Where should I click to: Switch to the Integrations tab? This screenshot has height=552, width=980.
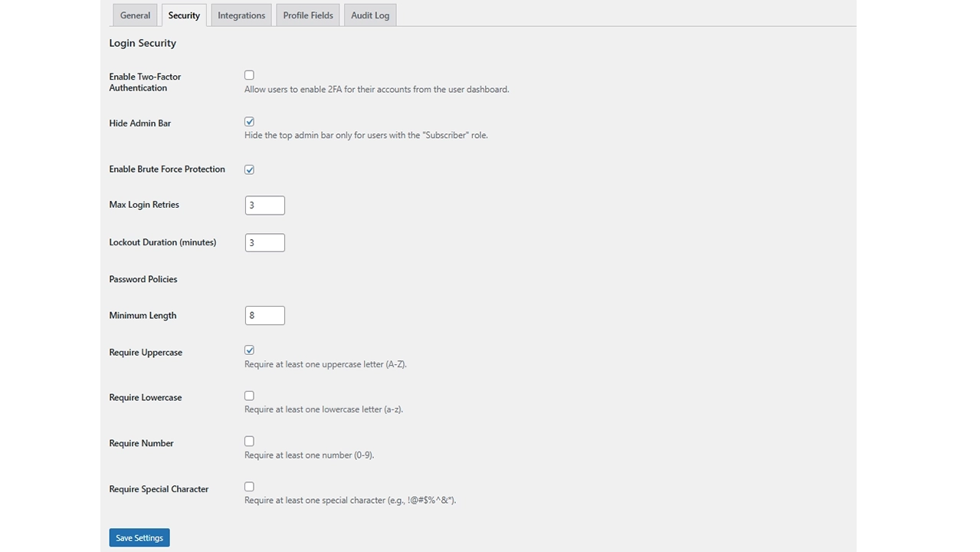coord(241,15)
